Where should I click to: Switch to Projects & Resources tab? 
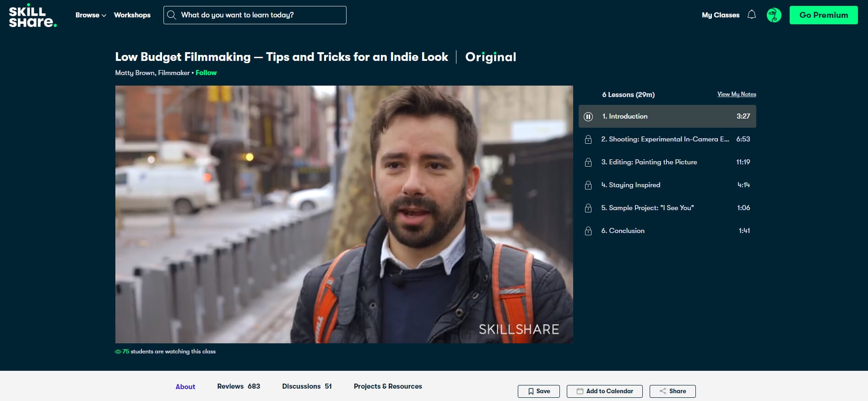[388, 386]
